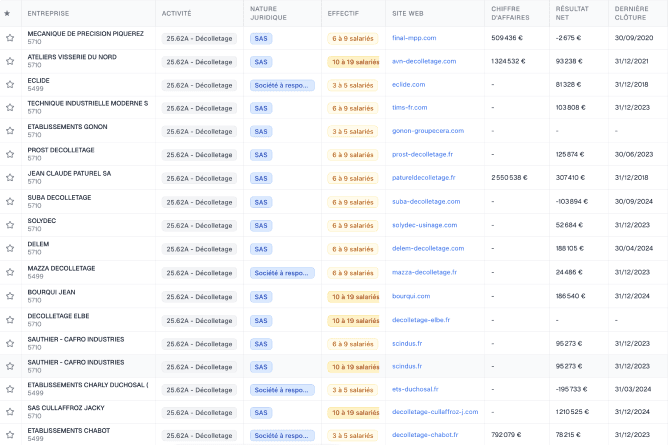Click the star column header

pyautogui.click(x=8, y=13)
